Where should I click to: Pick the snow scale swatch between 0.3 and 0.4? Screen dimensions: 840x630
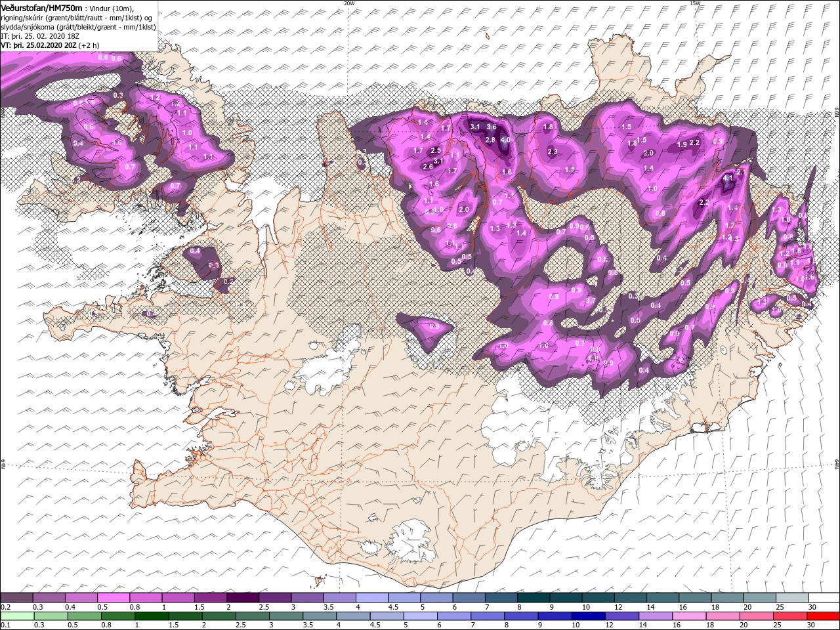[x=49, y=598]
